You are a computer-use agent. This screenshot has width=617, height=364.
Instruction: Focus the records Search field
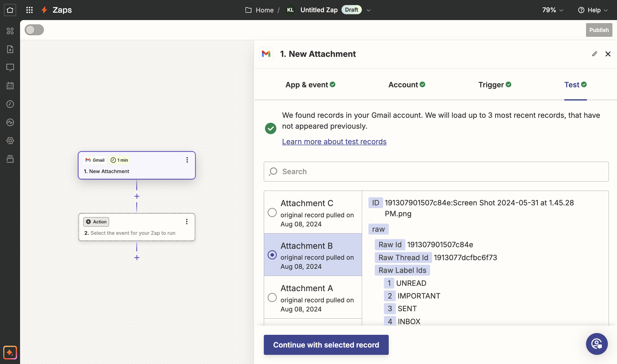click(436, 172)
